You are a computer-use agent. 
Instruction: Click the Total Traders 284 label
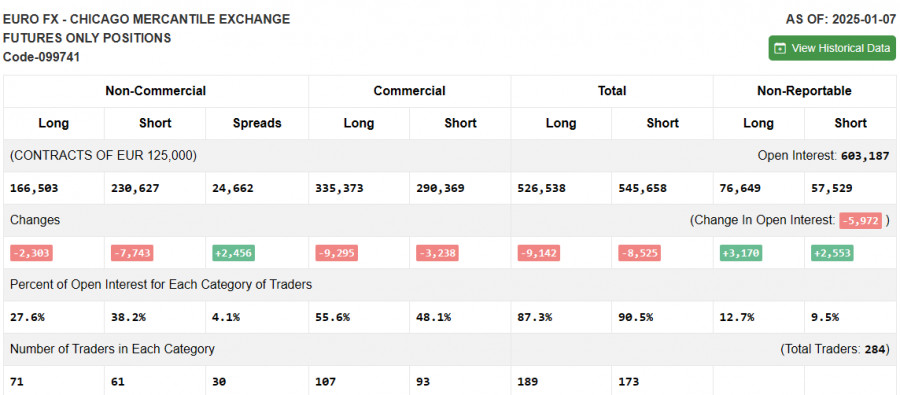click(x=835, y=349)
